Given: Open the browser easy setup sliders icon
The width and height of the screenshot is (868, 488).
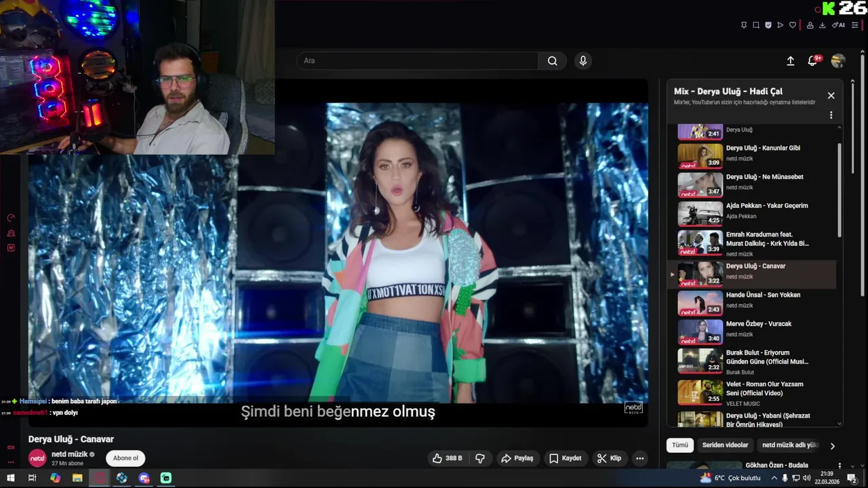Looking at the screenshot, I should tap(855, 25).
